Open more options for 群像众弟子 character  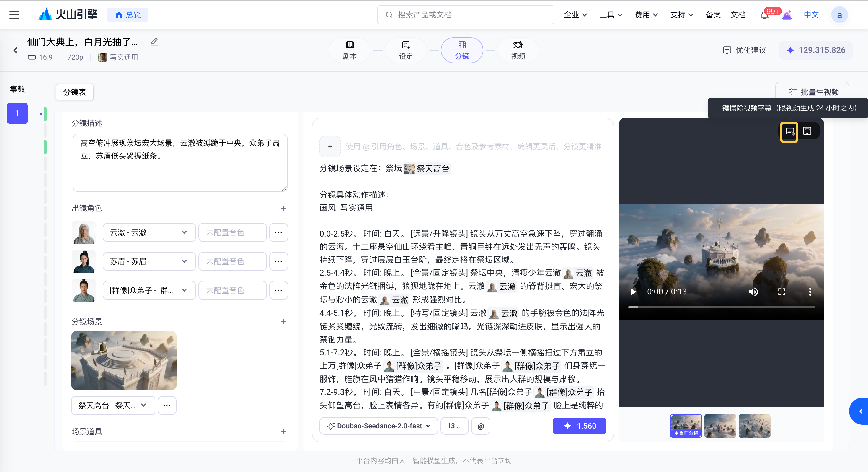tap(278, 290)
